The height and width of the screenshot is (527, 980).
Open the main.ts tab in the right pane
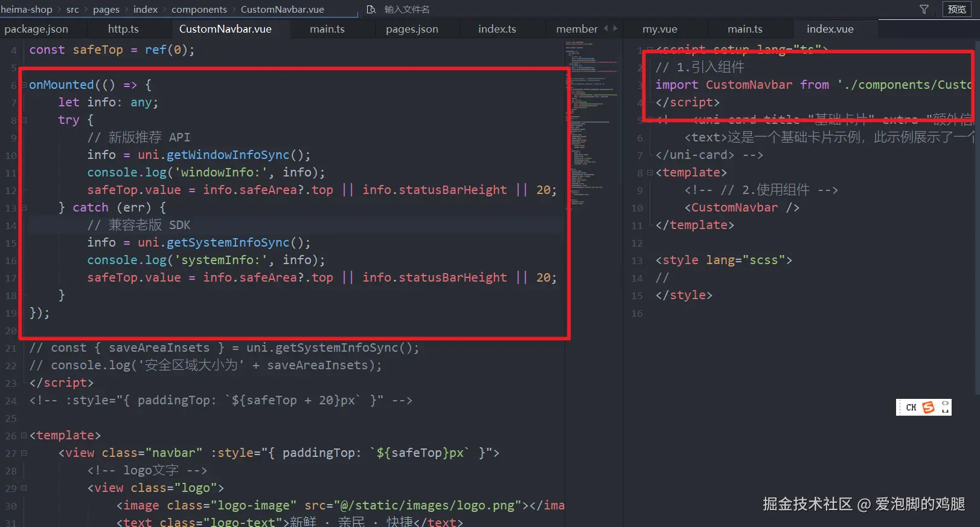745,29
